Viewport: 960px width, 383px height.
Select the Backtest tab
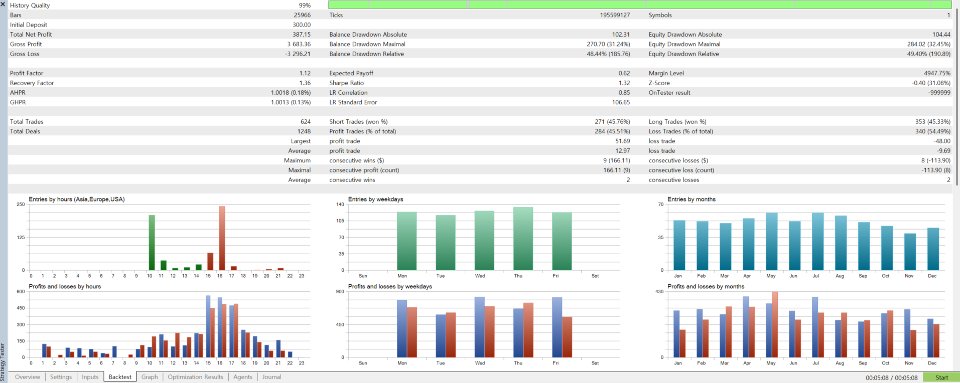coord(120,377)
